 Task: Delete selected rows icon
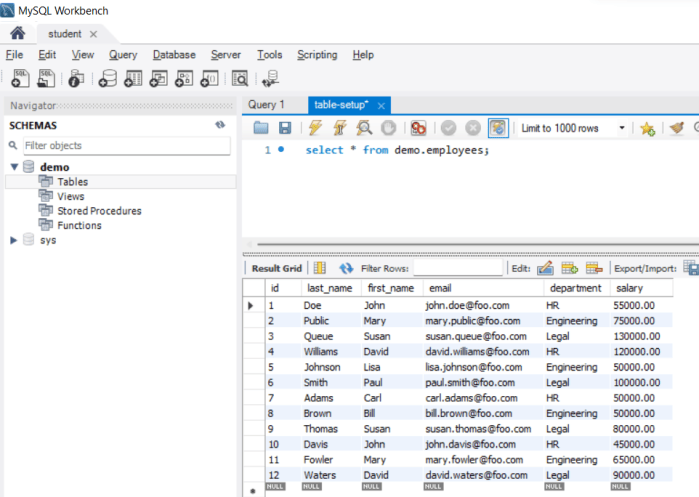594,268
